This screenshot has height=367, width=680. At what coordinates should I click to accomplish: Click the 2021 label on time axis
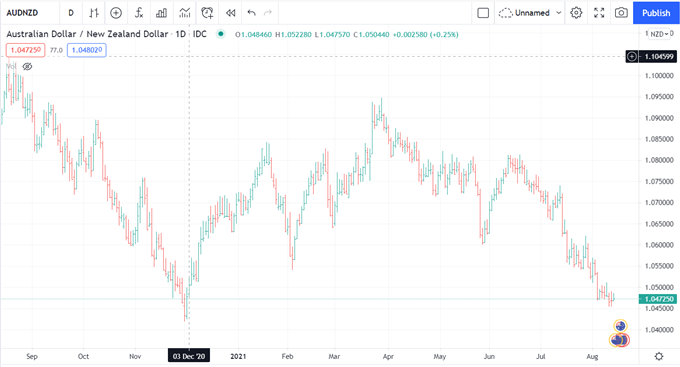point(238,356)
